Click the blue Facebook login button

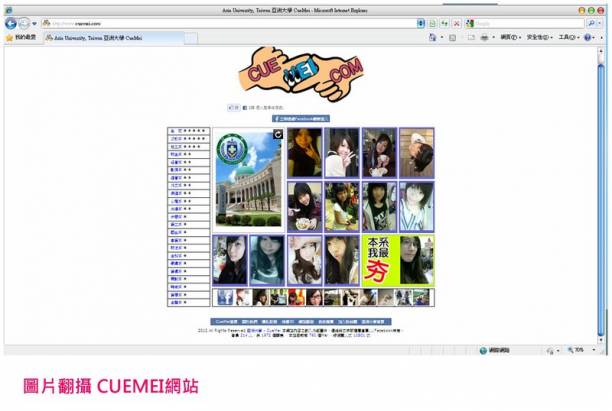[x=301, y=119]
